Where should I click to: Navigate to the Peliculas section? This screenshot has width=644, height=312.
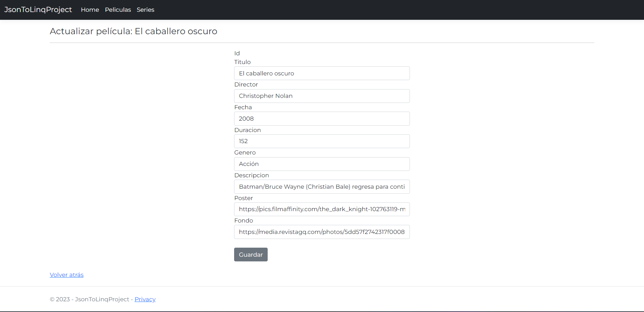tap(118, 10)
